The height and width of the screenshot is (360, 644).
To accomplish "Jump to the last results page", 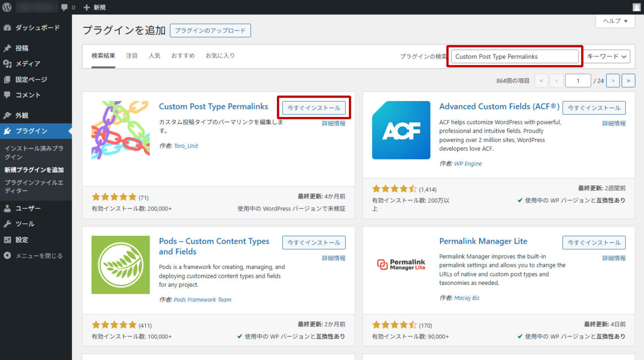I will coord(629,81).
